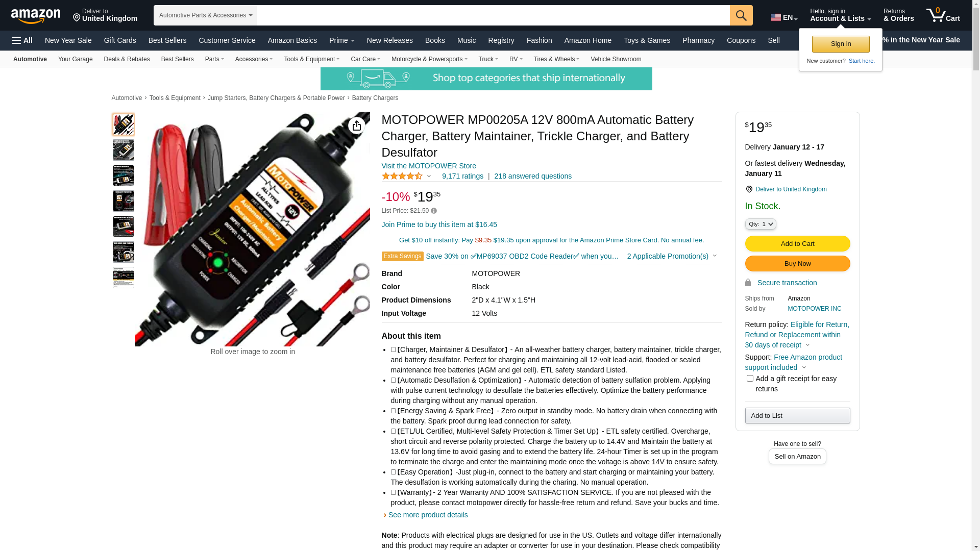The width and height of the screenshot is (980, 551).
Task: Click the magnifying glass search button
Action: click(x=741, y=15)
